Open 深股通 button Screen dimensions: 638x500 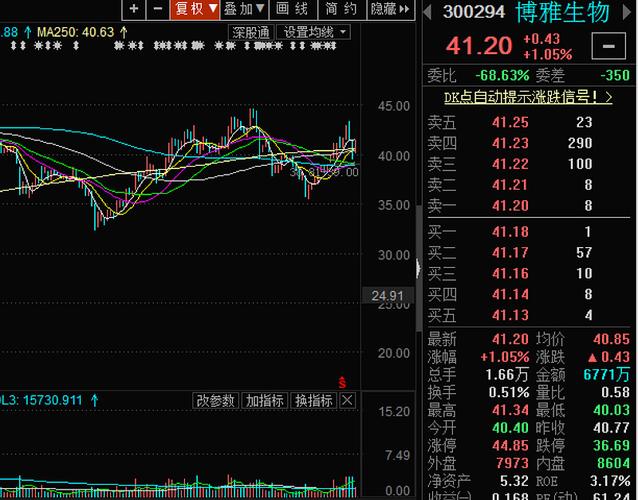(x=251, y=32)
